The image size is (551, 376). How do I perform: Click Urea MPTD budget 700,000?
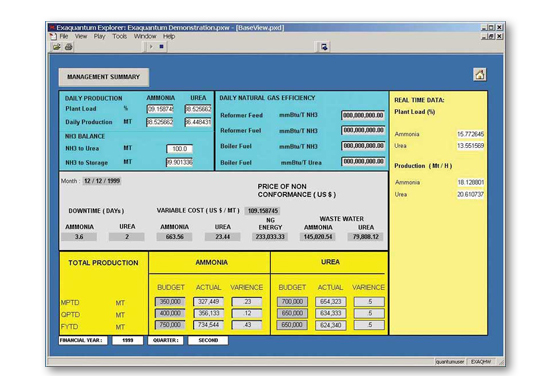[x=292, y=302]
